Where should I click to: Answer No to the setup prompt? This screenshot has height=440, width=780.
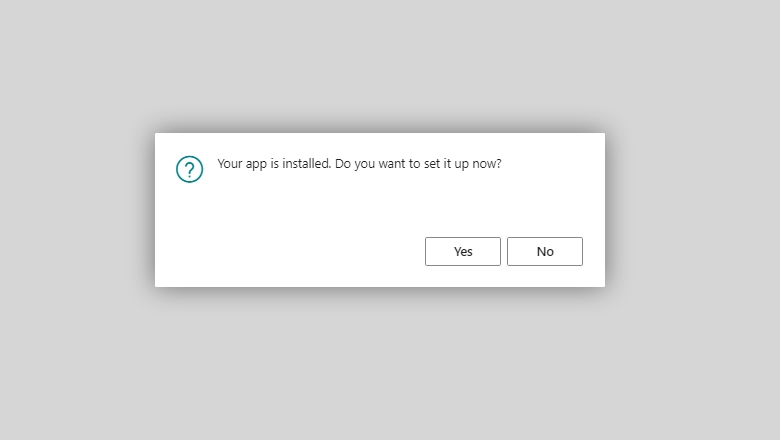[545, 252]
